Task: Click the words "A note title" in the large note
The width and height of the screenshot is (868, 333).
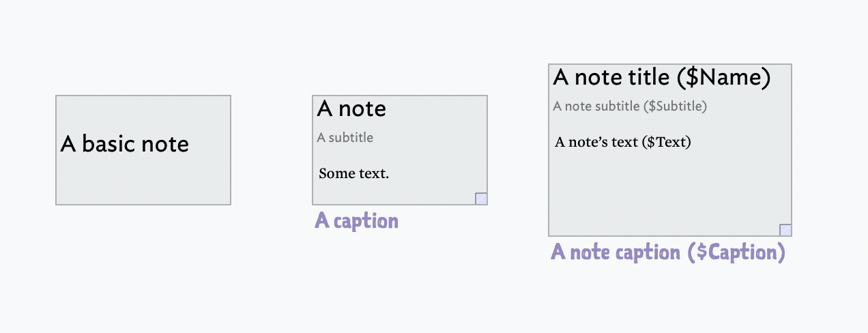Action: click(611, 78)
